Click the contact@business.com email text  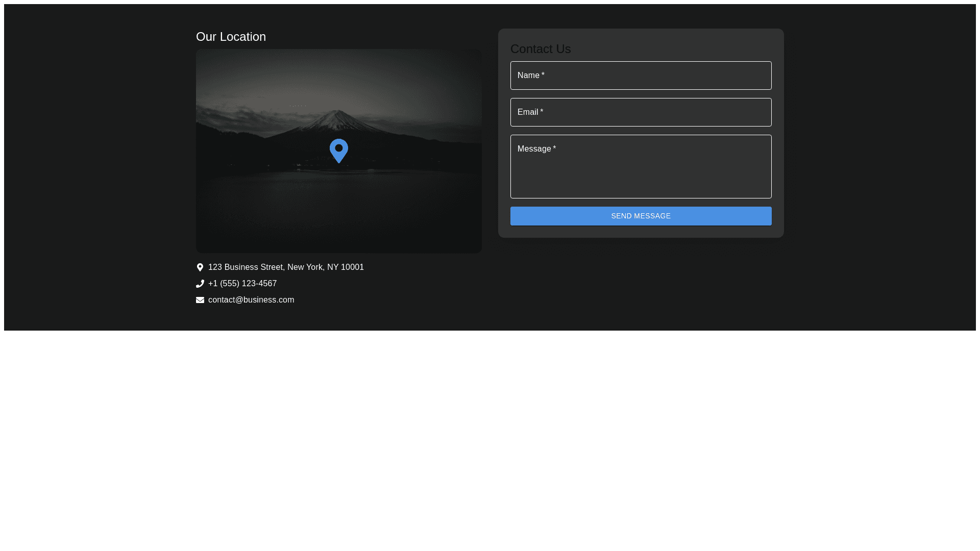[x=251, y=300]
